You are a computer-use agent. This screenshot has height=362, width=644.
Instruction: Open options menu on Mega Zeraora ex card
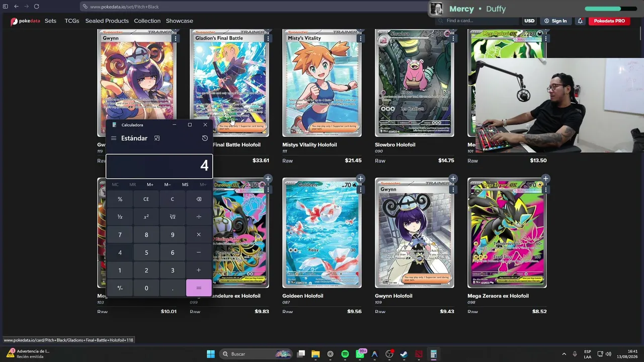click(546, 190)
